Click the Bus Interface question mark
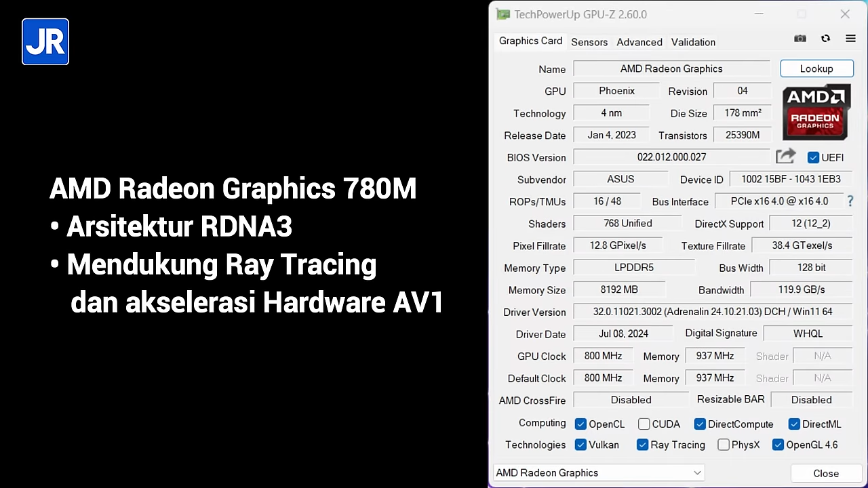The width and height of the screenshot is (868, 488). pyautogui.click(x=850, y=201)
